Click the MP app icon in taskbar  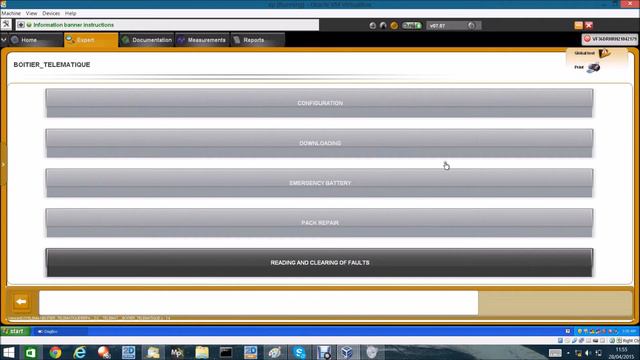pos(177,352)
